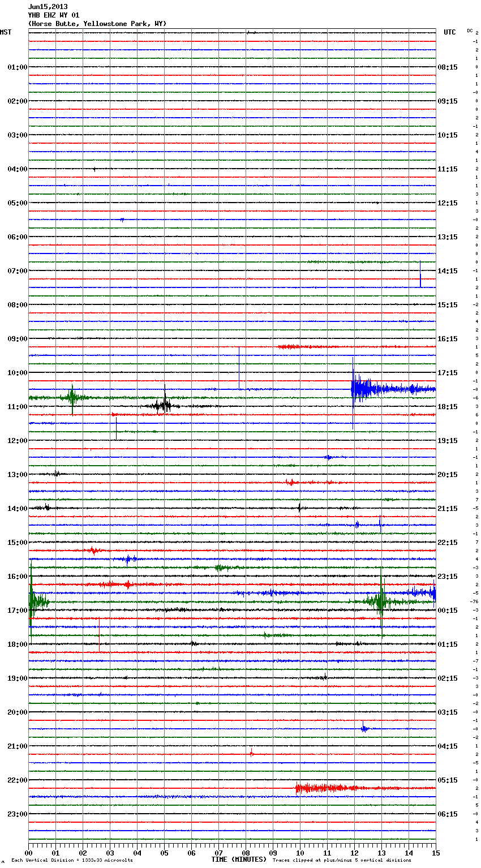
Task: Click the UTC timezone label
Action: 449,32
